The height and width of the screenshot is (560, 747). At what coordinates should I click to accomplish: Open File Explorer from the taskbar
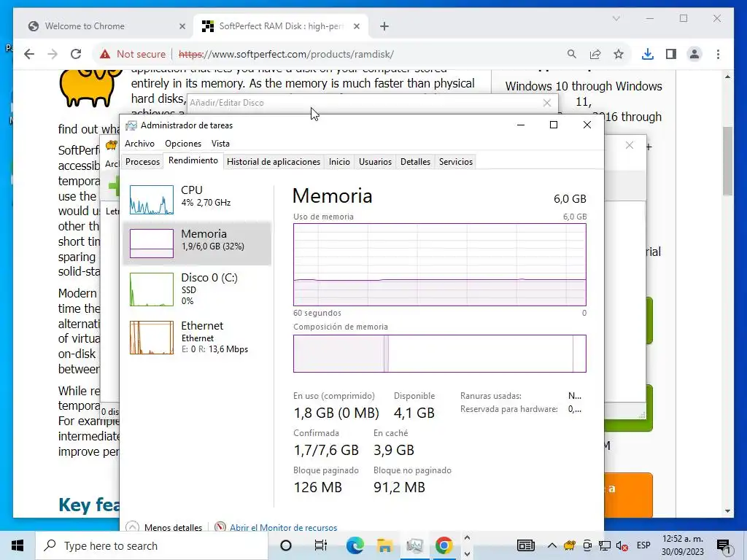384,545
